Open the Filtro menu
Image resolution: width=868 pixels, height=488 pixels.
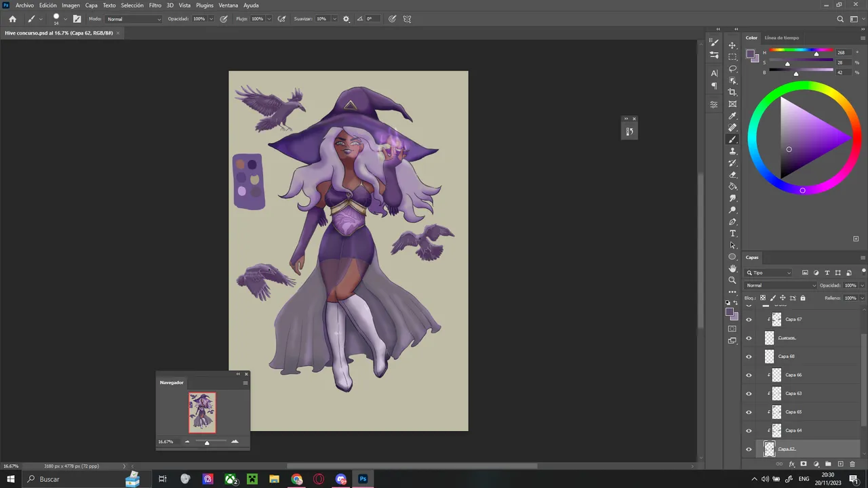(x=155, y=5)
